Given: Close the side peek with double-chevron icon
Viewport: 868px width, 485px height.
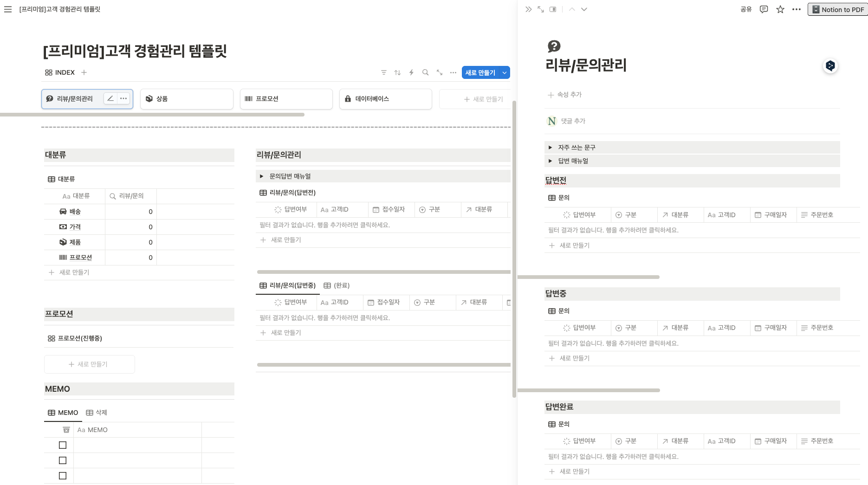Looking at the screenshot, I should pyautogui.click(x=528, y=9).
